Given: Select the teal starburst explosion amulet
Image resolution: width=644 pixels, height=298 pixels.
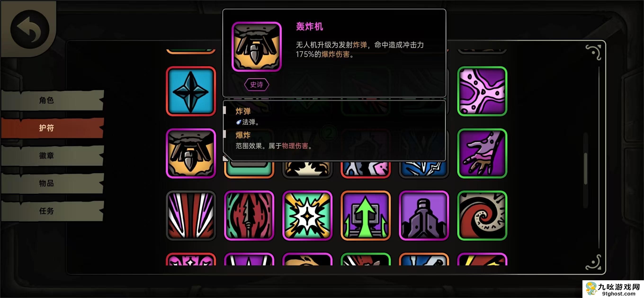Looking at the screenshot, I should tap(307, 215).
